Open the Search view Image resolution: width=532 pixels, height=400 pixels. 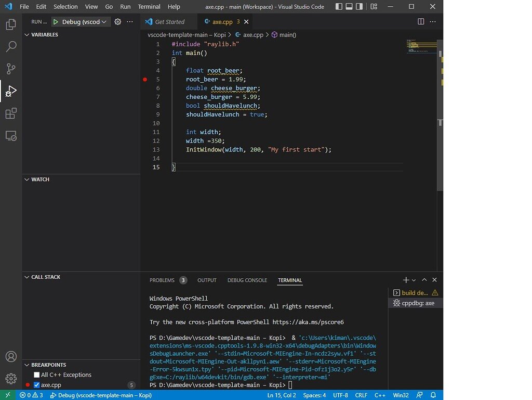11,46
